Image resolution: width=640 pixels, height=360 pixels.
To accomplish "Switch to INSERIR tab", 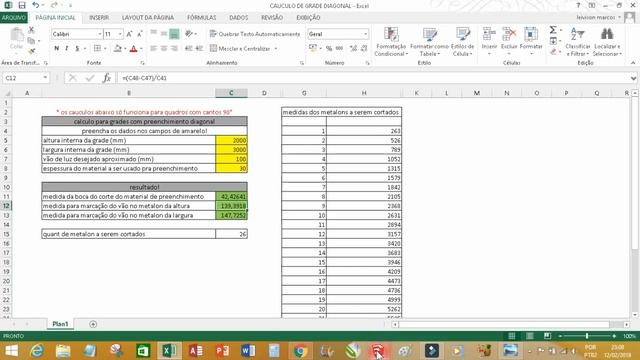I will [99, 18].
